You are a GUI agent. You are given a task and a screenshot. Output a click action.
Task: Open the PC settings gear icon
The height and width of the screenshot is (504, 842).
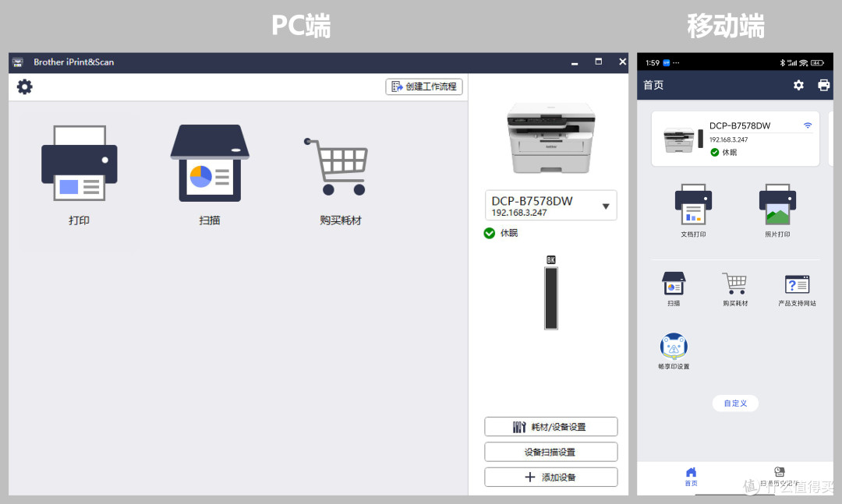(x=25, y=86)
